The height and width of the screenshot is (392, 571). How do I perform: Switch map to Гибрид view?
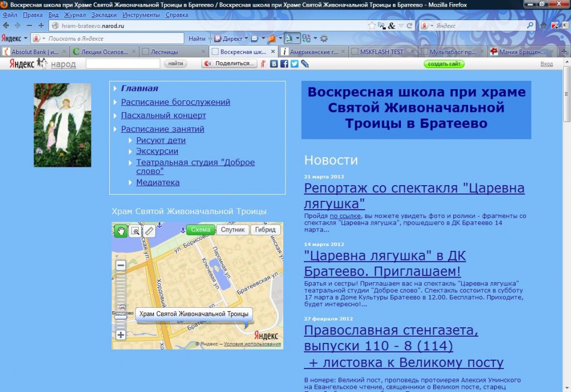[265, 230]
